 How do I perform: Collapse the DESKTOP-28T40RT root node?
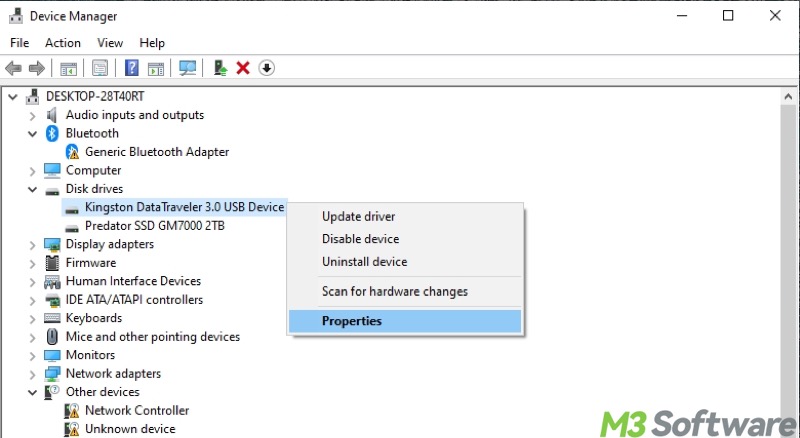coord(13,96)
